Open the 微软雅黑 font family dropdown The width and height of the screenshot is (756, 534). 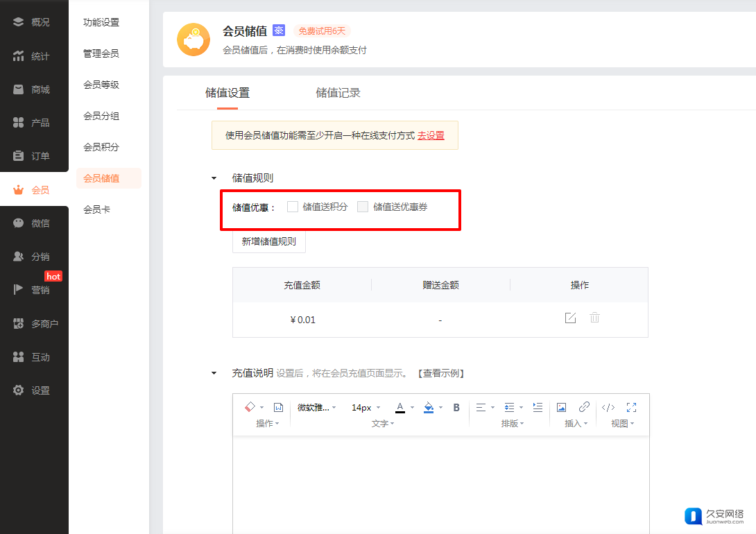[x=316, y=407]
